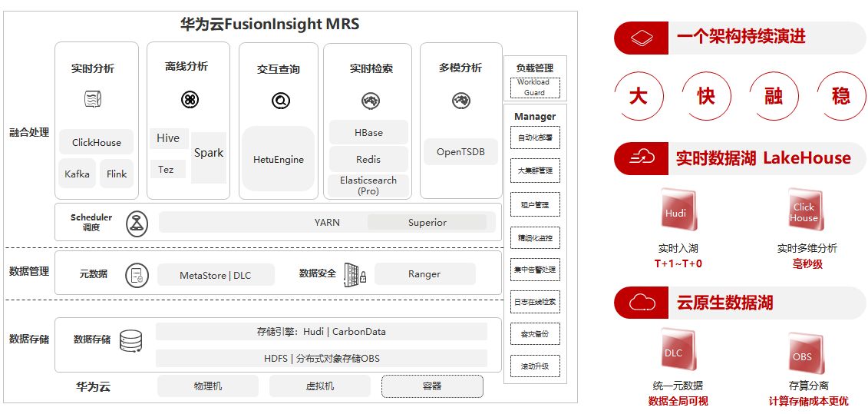
Task: Select the 容器 box
Action: [x=432, y=386]
